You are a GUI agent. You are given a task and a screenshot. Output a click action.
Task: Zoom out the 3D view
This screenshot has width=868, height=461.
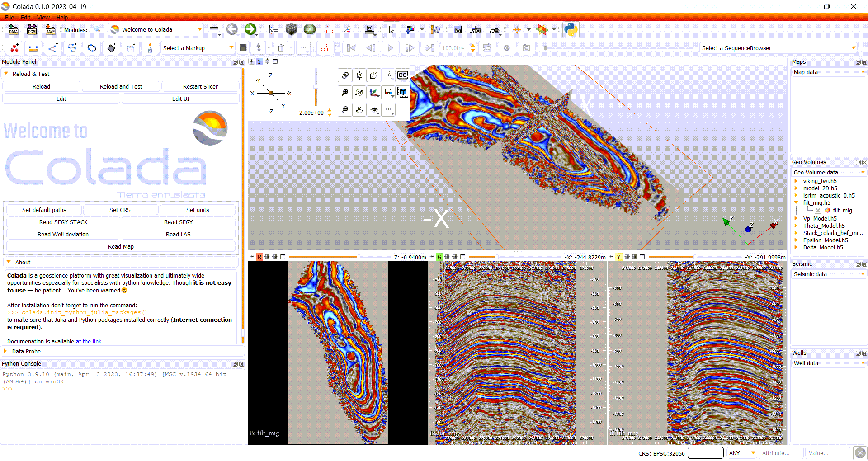[345, 110]
